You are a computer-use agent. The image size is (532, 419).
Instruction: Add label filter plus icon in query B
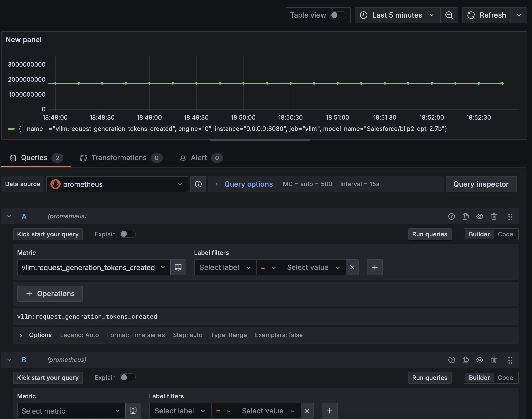pos(330,411)
